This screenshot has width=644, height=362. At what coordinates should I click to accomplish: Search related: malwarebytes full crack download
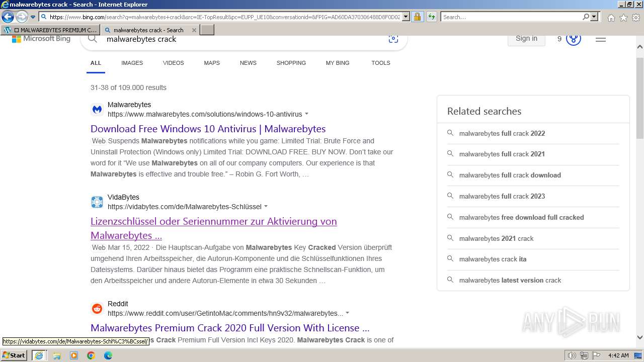click(533, 175)
